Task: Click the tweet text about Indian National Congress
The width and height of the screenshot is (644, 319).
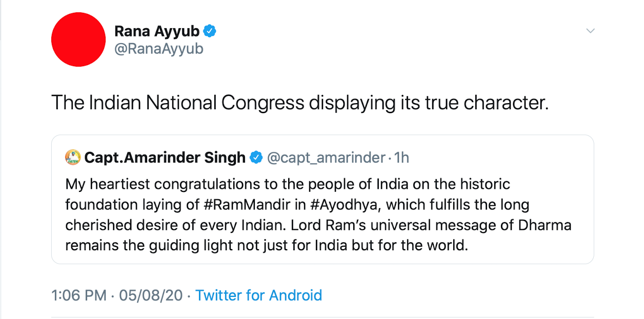Action: [300, 103]
